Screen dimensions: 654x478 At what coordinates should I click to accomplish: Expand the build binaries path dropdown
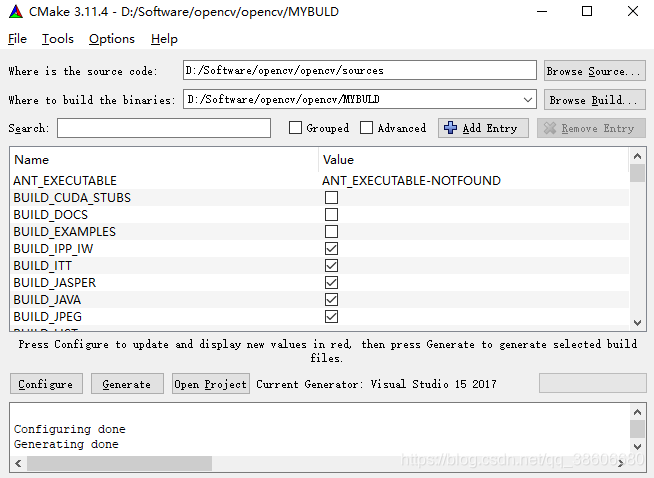pyautogui.click(x=528, y=100)
